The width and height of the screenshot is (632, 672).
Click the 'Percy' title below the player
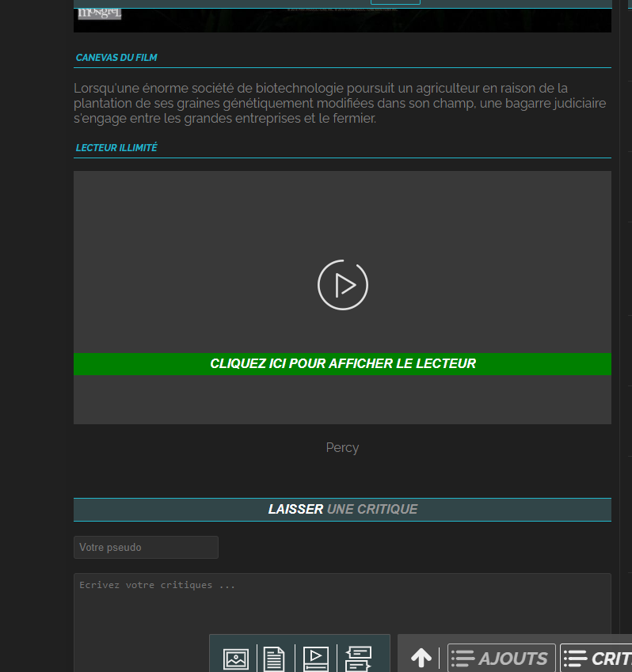point(342,447)
